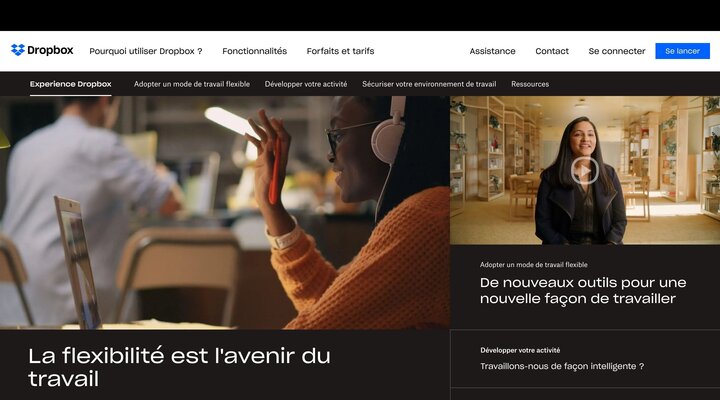Viewport: 720px width, 400px height.
Task: Click La flexibilité est l'avenir du travail headline
Action: (x=179, y=367)
